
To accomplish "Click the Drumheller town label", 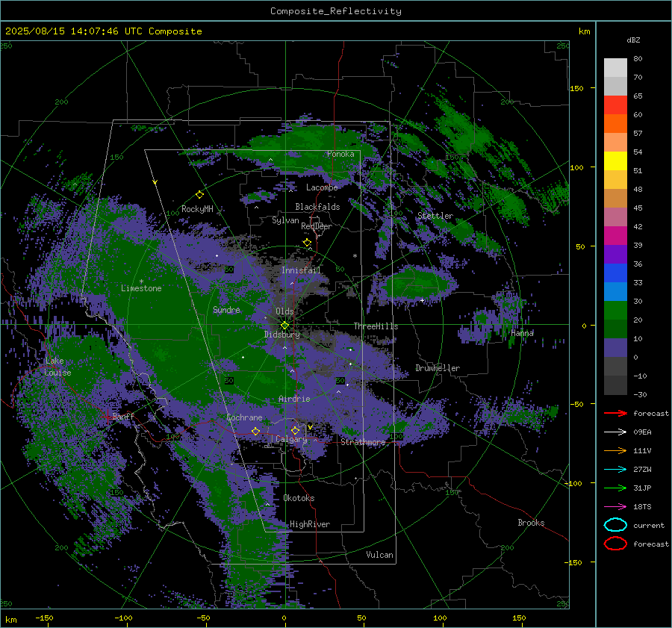I will click(438, 368).
